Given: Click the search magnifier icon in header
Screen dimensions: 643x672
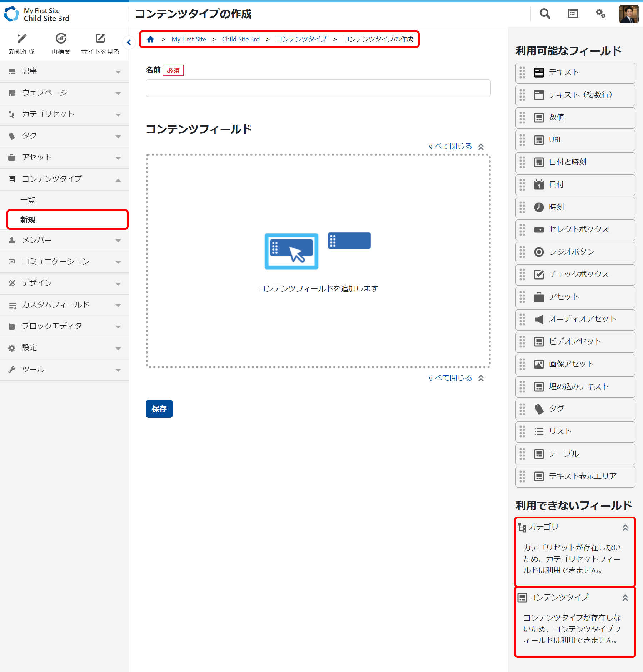Looking at the screenshot, I should click(x=545, y=14).
